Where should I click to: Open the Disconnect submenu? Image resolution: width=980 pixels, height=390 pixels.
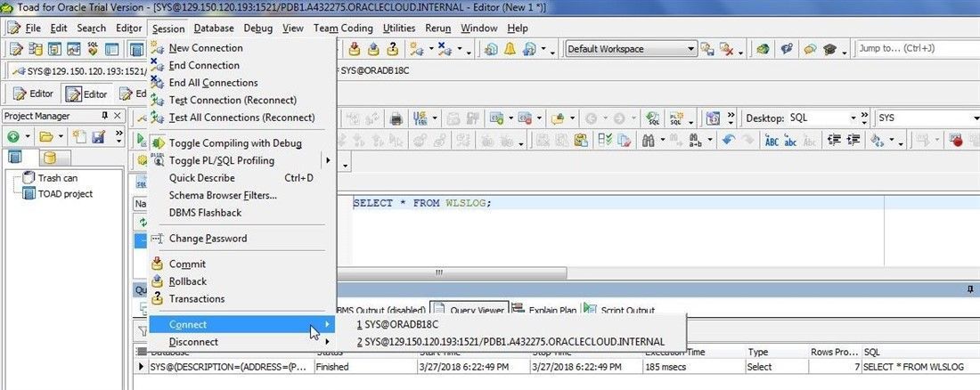point(241,342)
